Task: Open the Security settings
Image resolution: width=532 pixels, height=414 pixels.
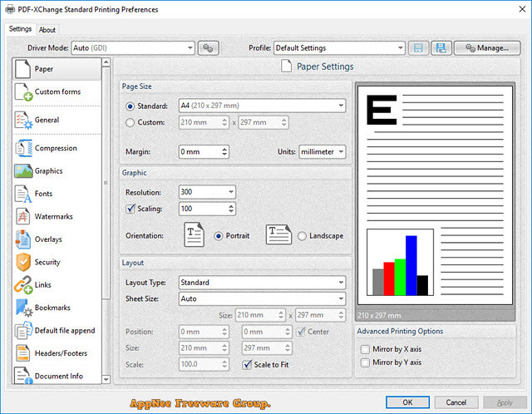Action: (57, 262)
